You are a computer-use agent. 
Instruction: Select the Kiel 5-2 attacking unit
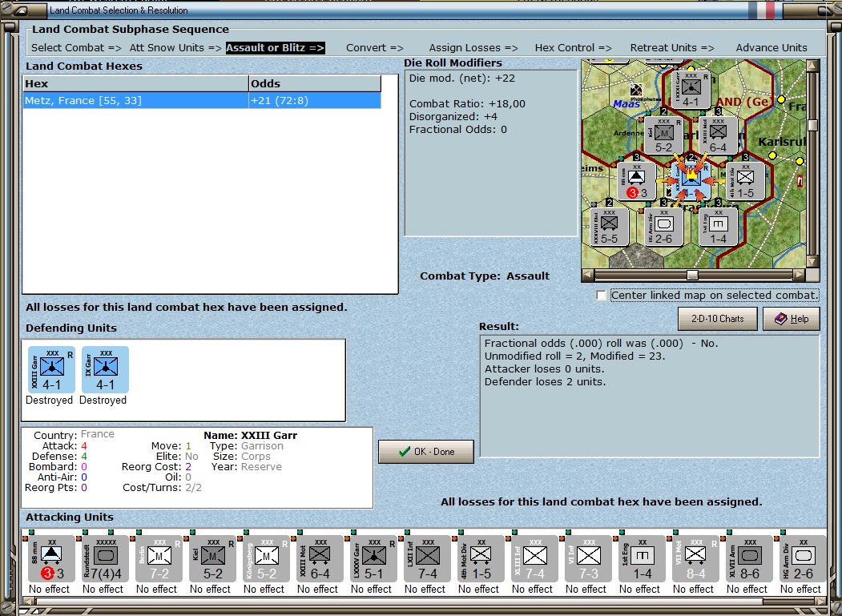click(212, 558)
